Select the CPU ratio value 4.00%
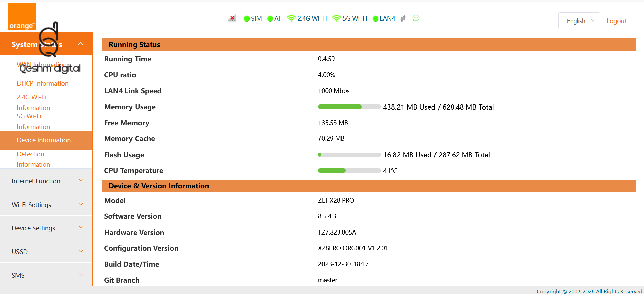Screen dimensions: 644x294 coord(327,75)
